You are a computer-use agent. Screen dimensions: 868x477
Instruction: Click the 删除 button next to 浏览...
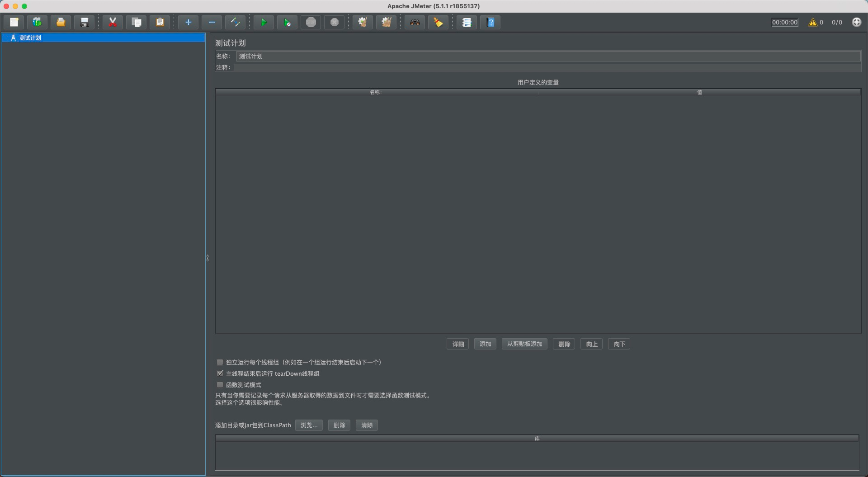(339, 425)
